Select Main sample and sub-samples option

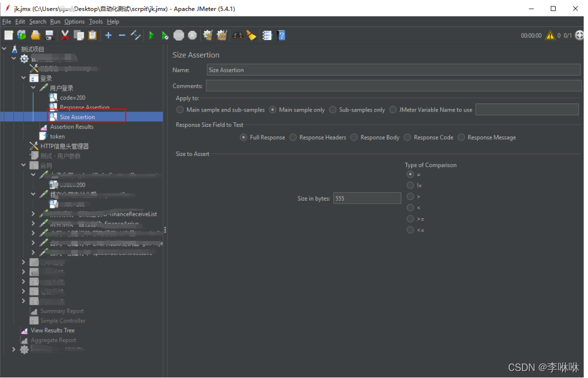point(221,109)
